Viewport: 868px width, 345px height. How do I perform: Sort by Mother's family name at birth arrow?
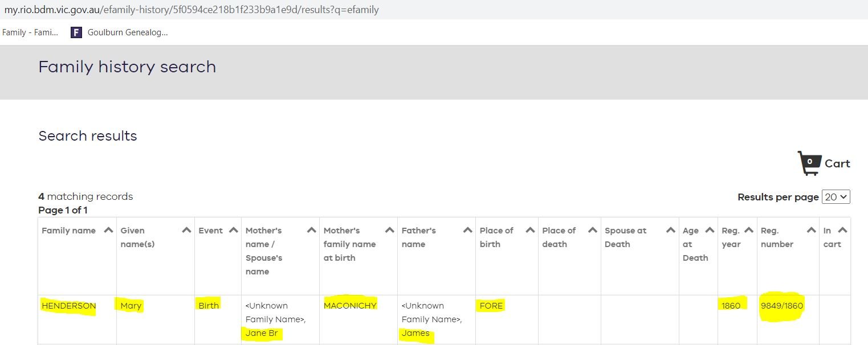point(389,231)
